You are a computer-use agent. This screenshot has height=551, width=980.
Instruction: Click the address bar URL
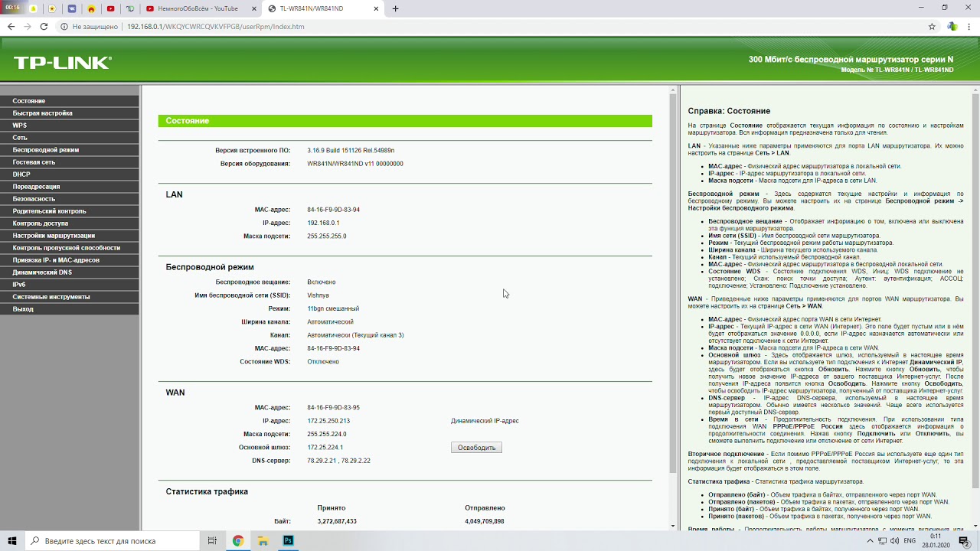[215, 26]
